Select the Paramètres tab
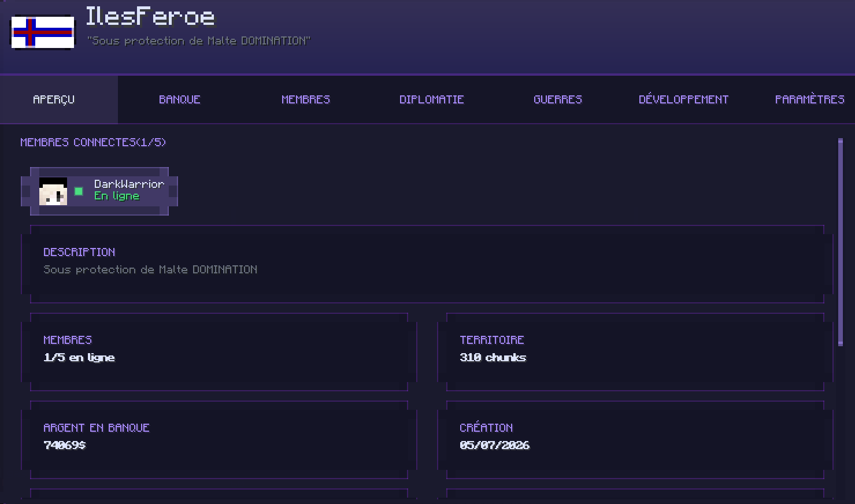The height and width of the screenshot is (504, 855). (x=810, y=99)
